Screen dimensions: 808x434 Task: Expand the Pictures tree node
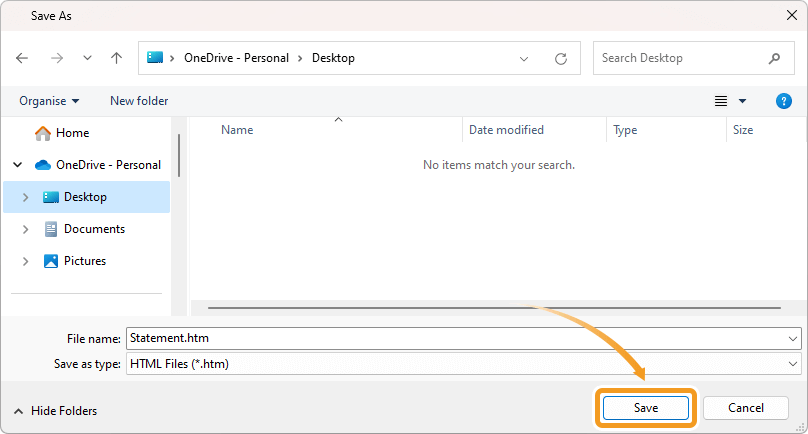tap(25, 261)
